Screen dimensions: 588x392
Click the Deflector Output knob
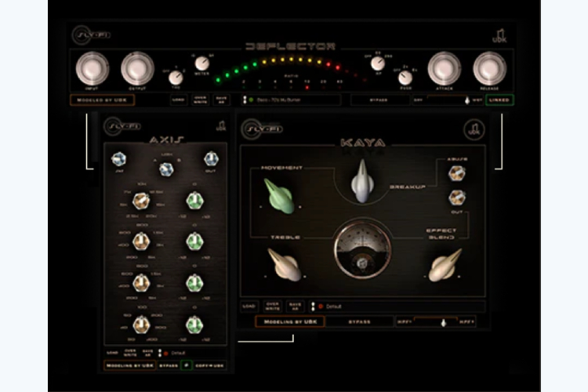[137, 69]
